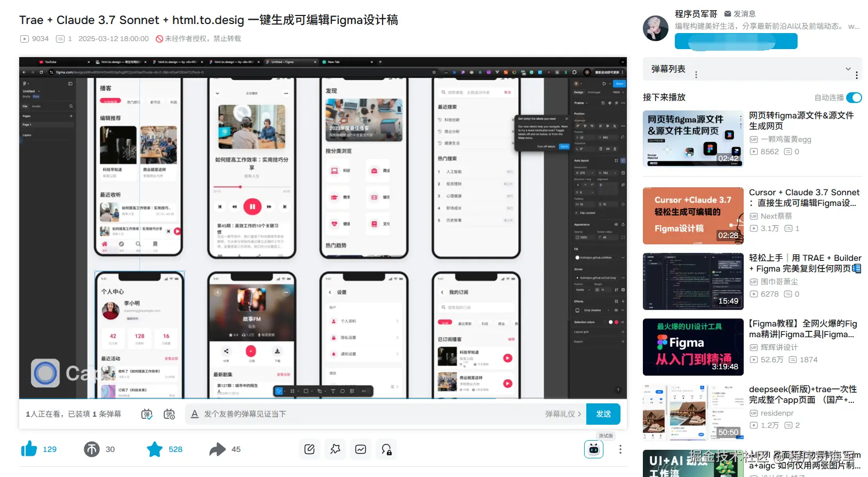Click 发消息 to message the uploader
868x477 pixels.
point(739,14)
